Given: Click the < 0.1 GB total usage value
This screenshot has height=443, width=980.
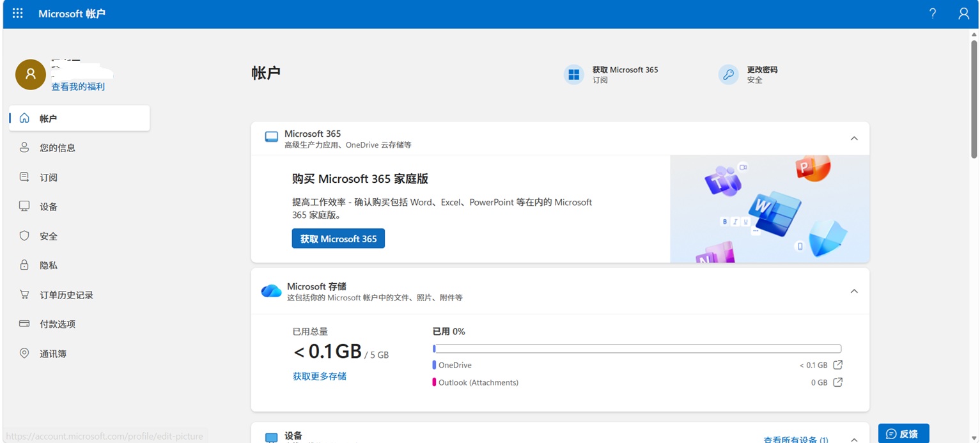Looking at the screenshot, I should pos(327,351).
